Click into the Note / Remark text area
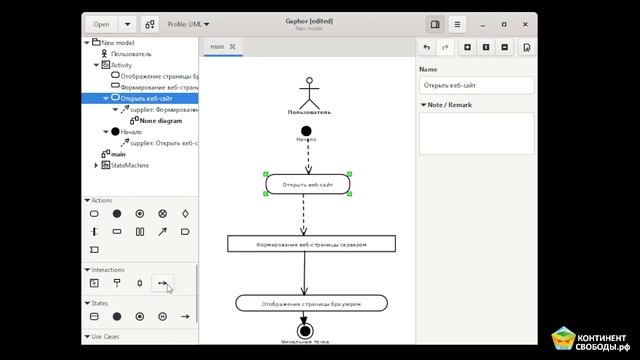640x360 pixels. click(x=476, y=133)
